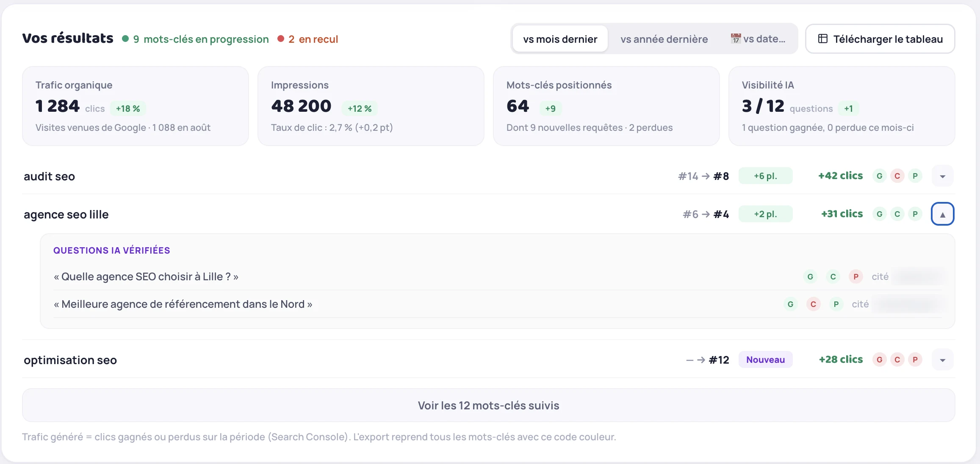980x464 pixels.
Task: Collapse the agence seo lille row
Action: [943, 214]
